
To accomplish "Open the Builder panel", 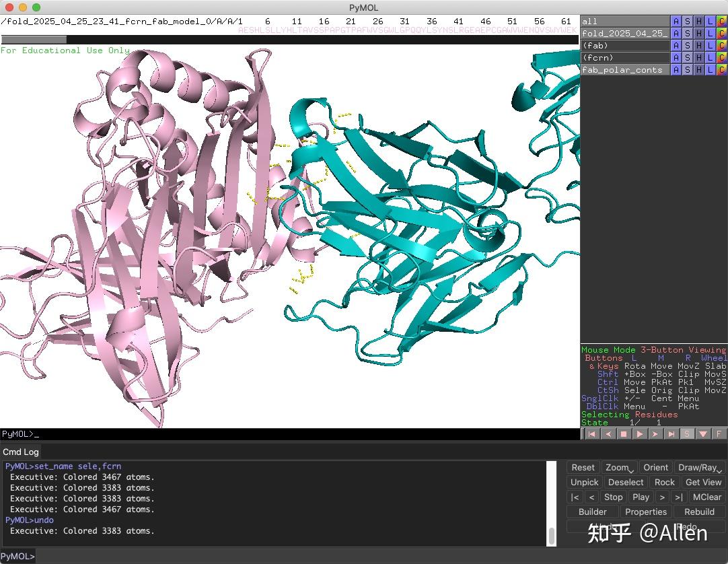I will point(591,512).
